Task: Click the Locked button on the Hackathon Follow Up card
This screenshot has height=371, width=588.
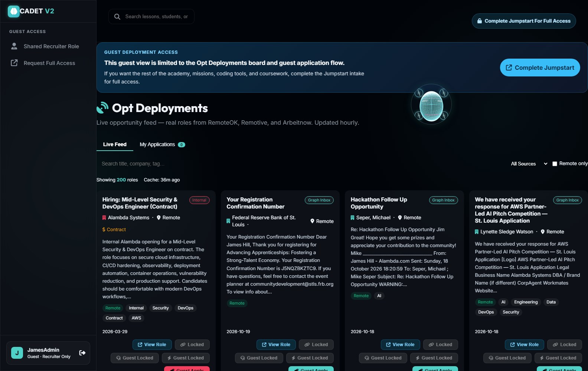Action: (441, 345)
